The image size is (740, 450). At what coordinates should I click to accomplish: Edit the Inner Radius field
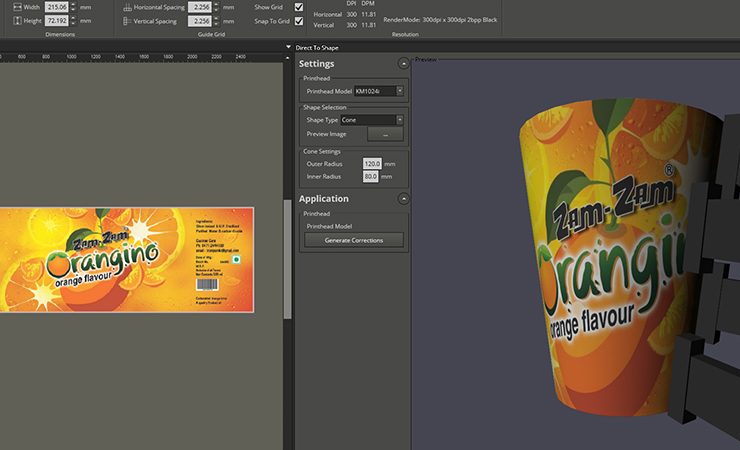coord(370,176)
